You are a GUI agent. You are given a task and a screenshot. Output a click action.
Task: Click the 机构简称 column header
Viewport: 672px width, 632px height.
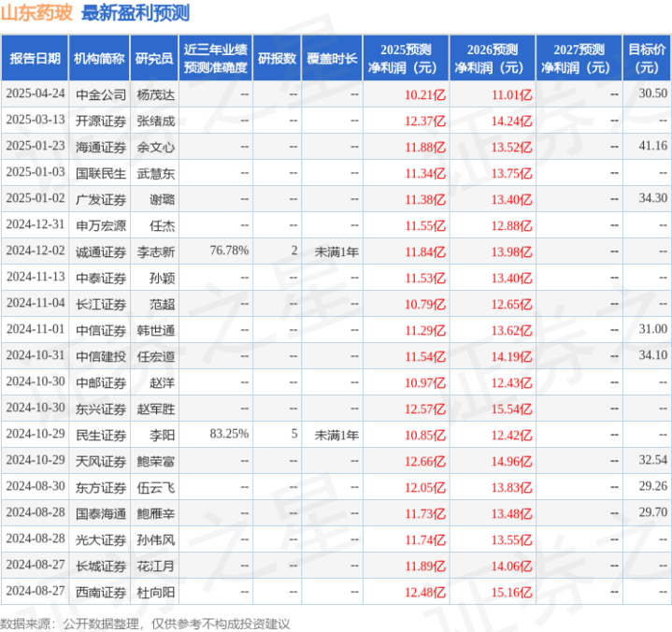point(99,58)
